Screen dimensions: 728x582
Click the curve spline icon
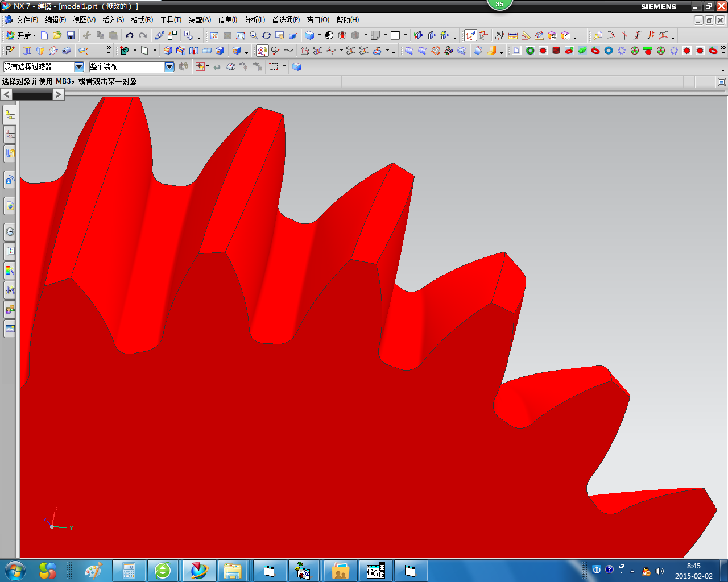tap(289, 51)
